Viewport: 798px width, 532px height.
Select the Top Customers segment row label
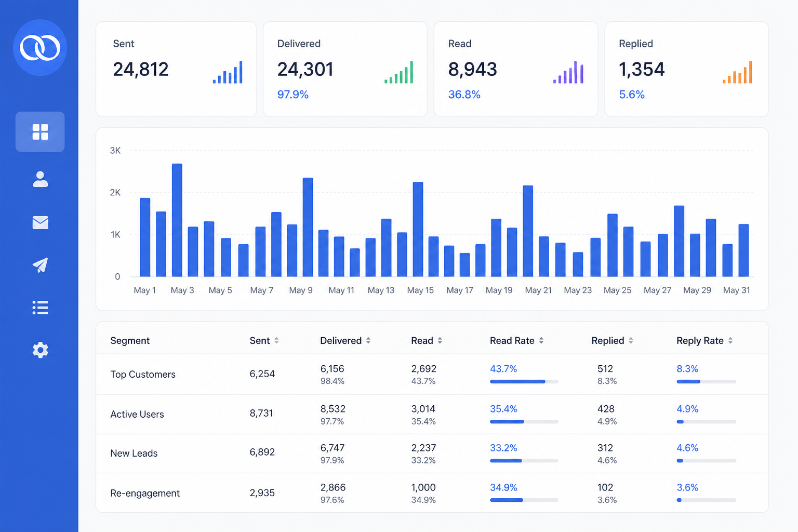143,374
